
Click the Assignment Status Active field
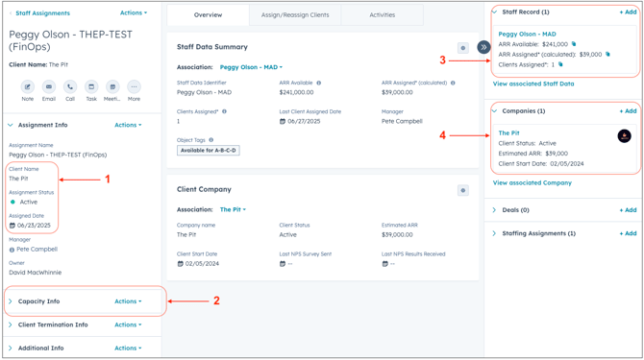pos(28,203)
